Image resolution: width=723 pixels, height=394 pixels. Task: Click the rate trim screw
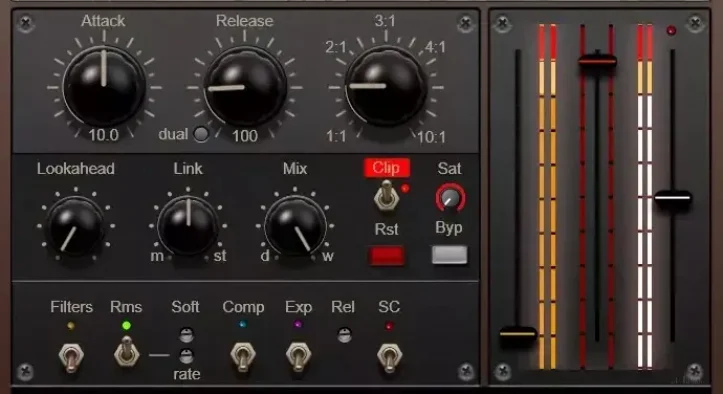tap(186, 356)
